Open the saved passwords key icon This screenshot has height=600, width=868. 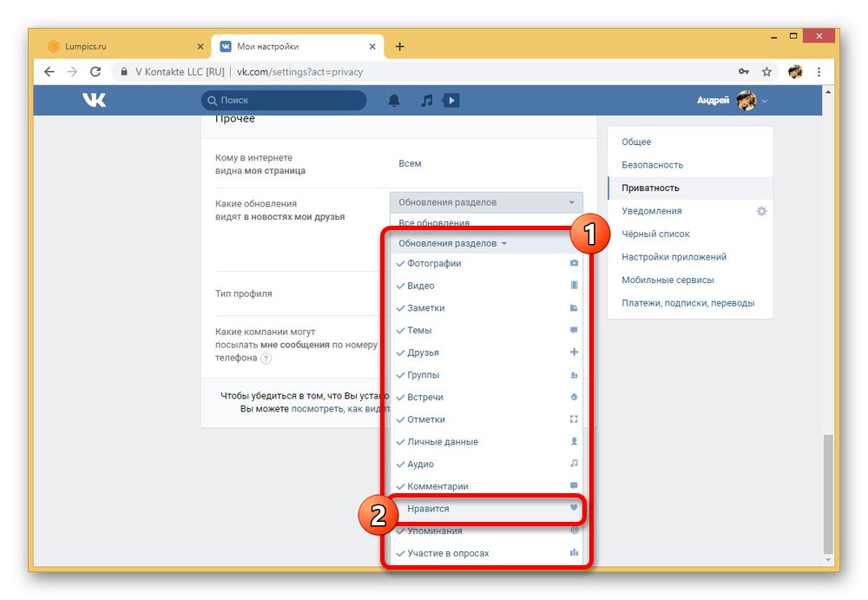pyautogui.click(x=744, y=71)
